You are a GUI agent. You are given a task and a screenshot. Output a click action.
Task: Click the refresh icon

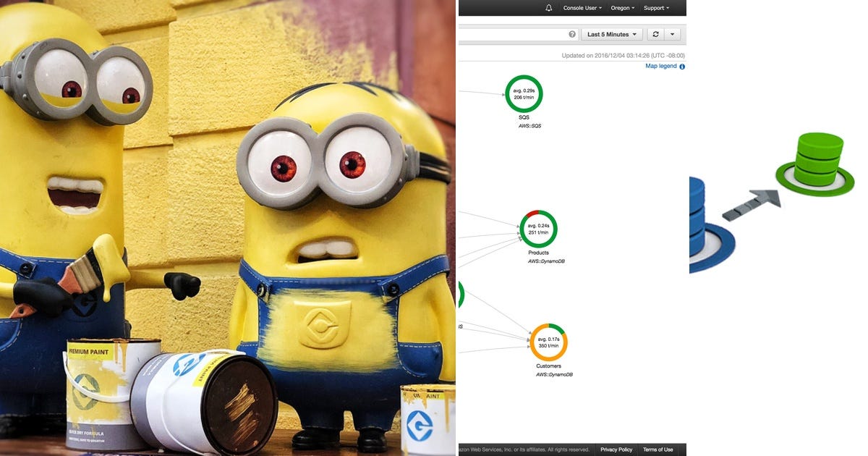pyautogui.click(x=655, y=33)
